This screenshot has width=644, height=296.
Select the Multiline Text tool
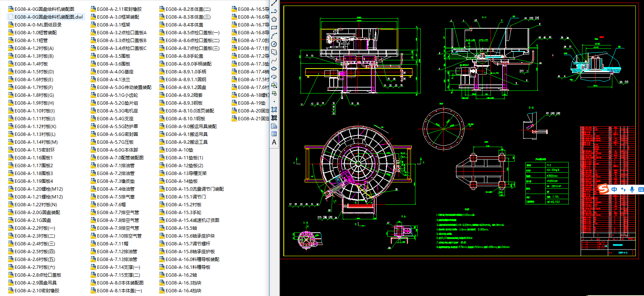274,142
